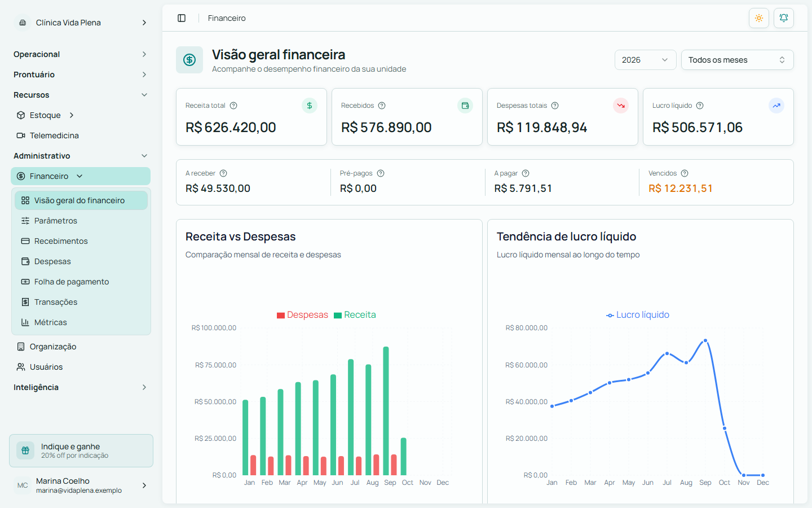The image size is (812, 508).
Task: Click help icon next to A receber
Action: (223, 173)
